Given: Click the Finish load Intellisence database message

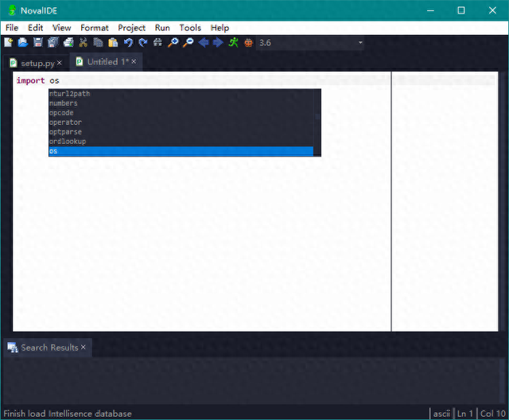Looking at the screenshot, I should click(68, 414).
